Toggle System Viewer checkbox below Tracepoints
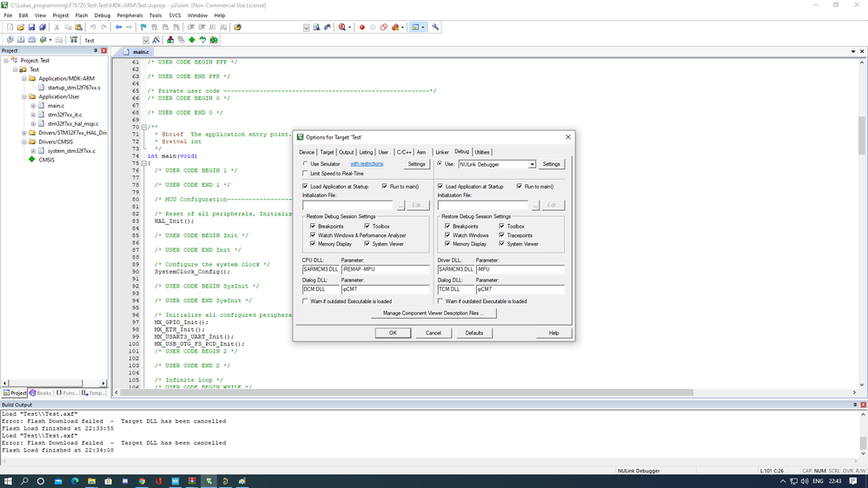This screenshot has width=868, height=488. click(502, 244)
